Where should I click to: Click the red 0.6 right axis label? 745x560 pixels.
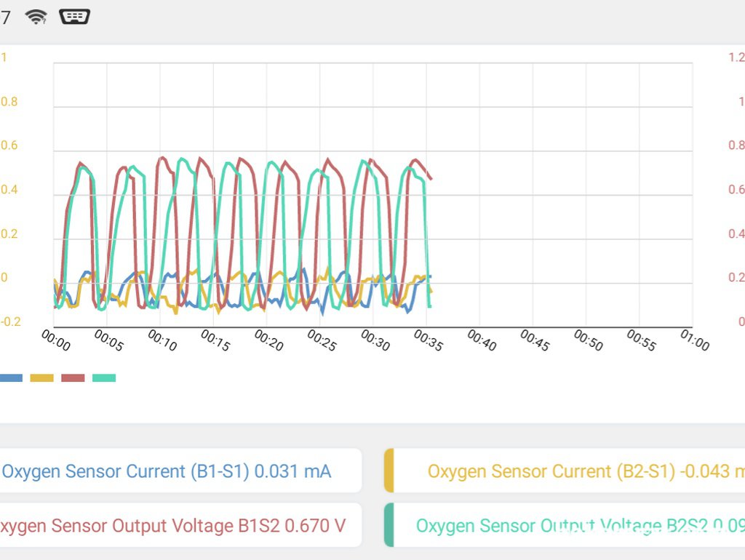(x=736, y=190)
